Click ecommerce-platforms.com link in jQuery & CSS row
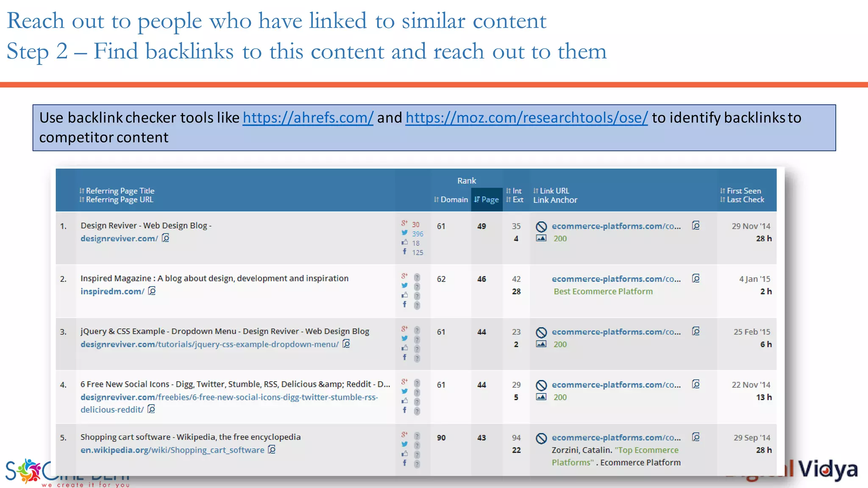Screen dimensions: 868x488 pyautogui.click(x=616, y=332)
